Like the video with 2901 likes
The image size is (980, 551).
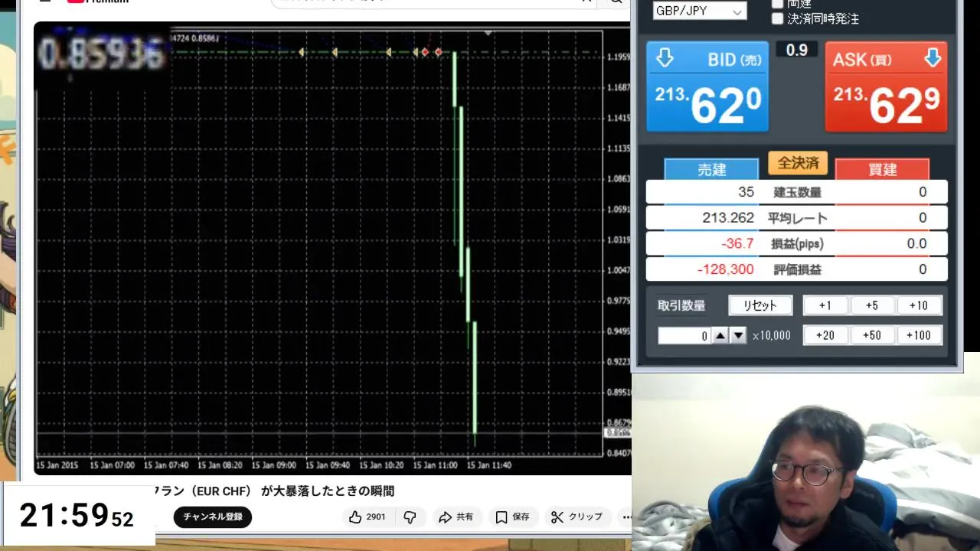(367, 517)
